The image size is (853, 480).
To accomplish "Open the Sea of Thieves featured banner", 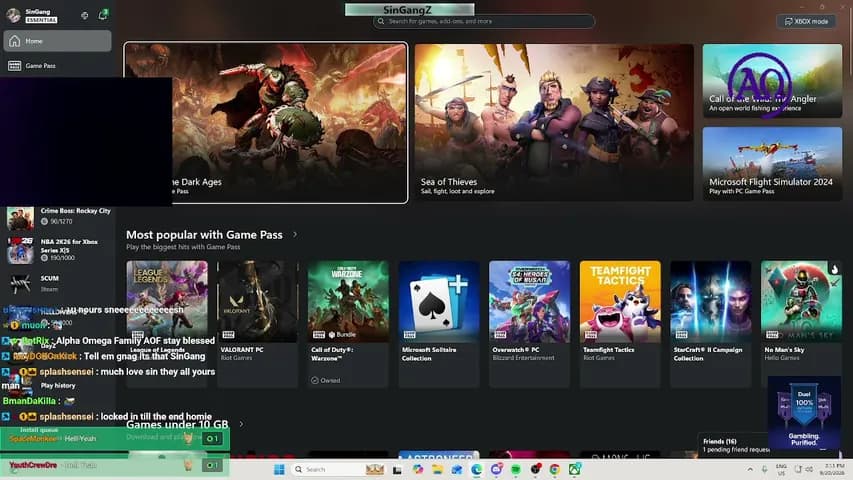I will (554, 122).
